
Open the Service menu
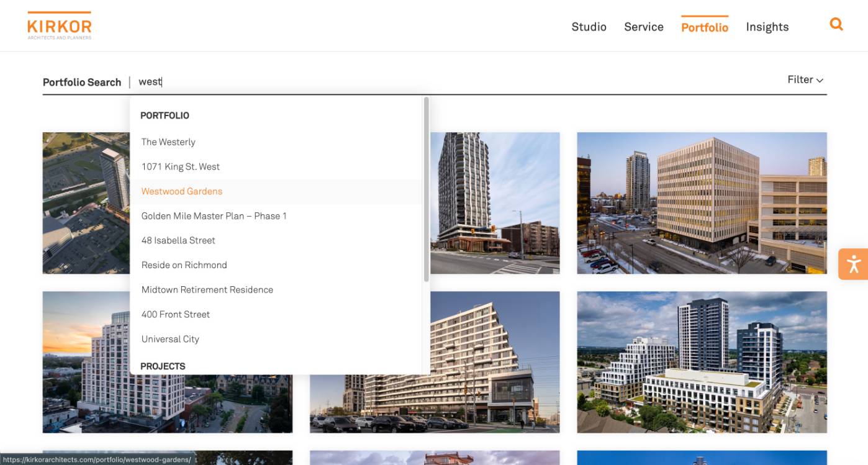(x=644, y=27)
